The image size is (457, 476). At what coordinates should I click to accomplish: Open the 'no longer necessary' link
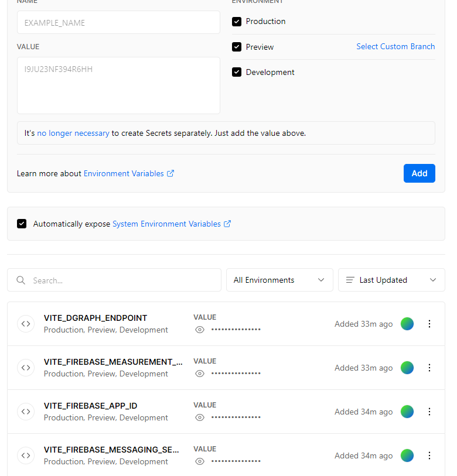pyautogui.click(x=73, y=133)
